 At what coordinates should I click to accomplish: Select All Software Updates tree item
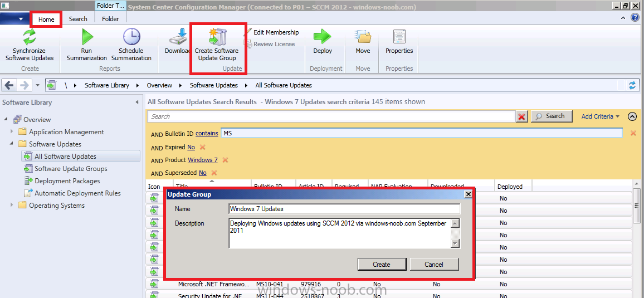click(81, 157)
